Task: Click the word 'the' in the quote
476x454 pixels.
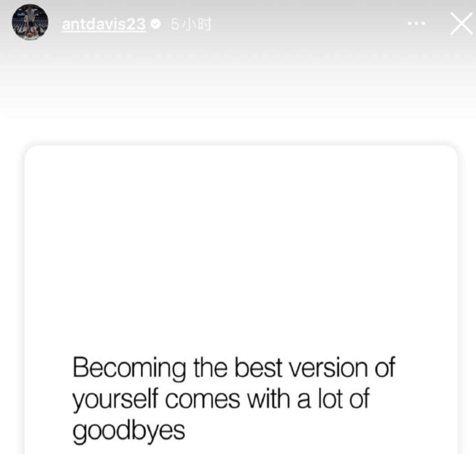Action: pyautogui.click(x=210, y=368)
